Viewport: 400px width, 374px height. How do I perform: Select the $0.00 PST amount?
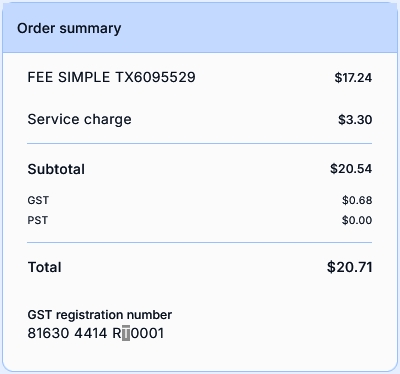point(357,220)
